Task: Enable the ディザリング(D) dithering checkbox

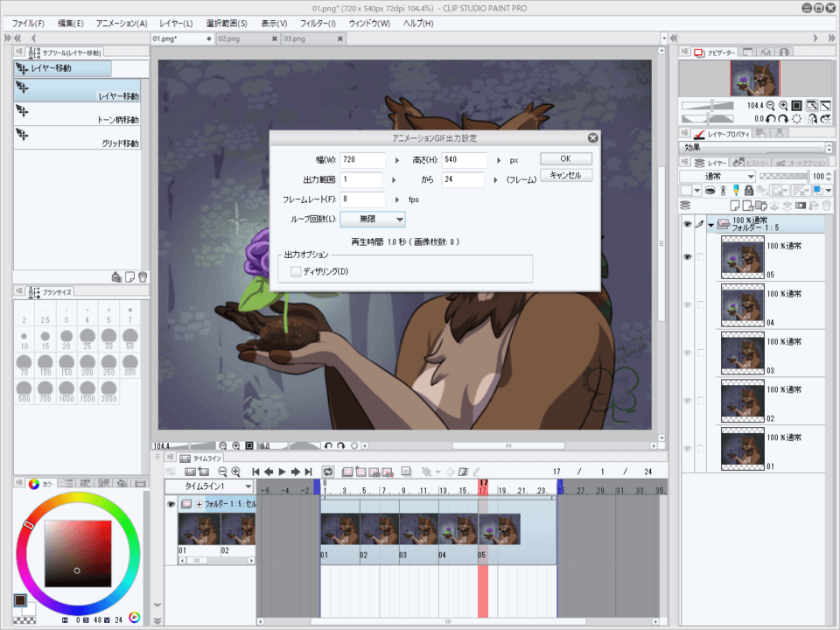Action: click(x=297, y=270)
